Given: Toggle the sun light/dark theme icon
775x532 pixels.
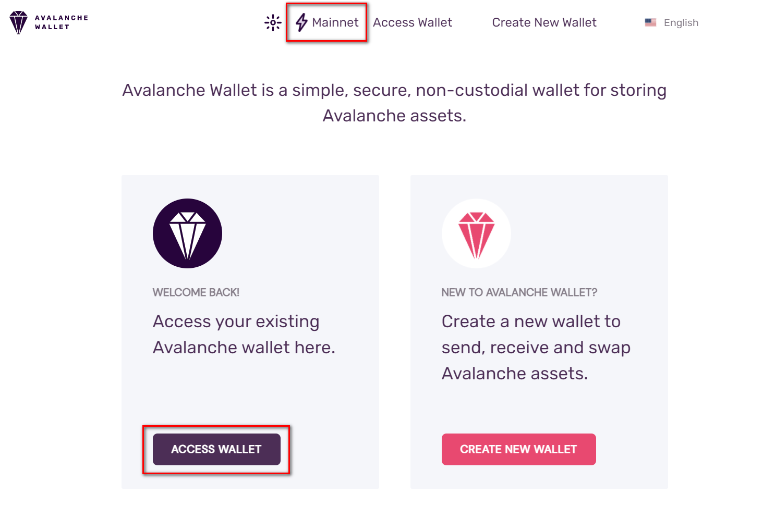Looking at the screenshot, I should (x=273, y=22).
